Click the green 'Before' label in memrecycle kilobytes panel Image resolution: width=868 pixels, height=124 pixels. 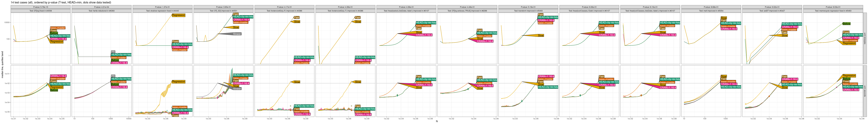click(x=846, y=24)
